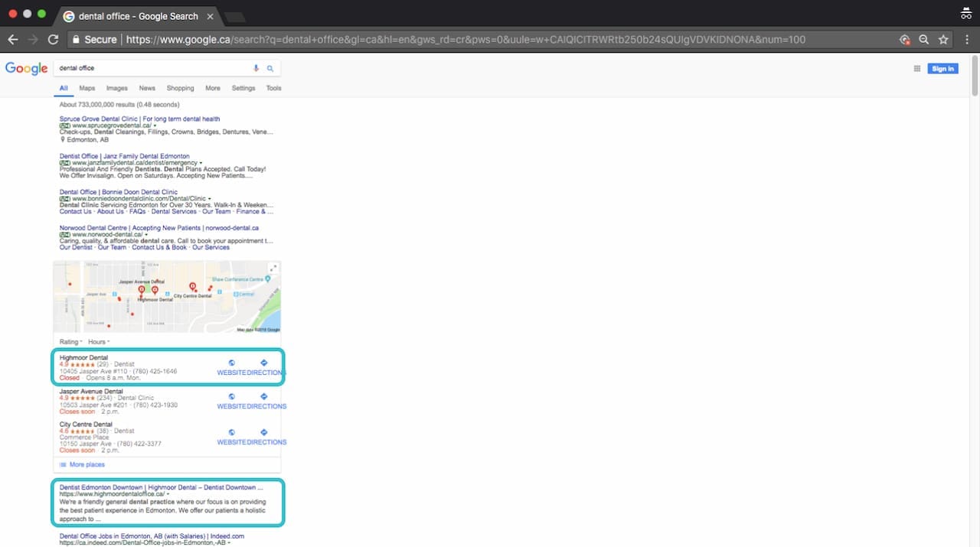
Task: Expand dropdown next to highmoordentaloffice.ca URL
Action: pos(168,494)
